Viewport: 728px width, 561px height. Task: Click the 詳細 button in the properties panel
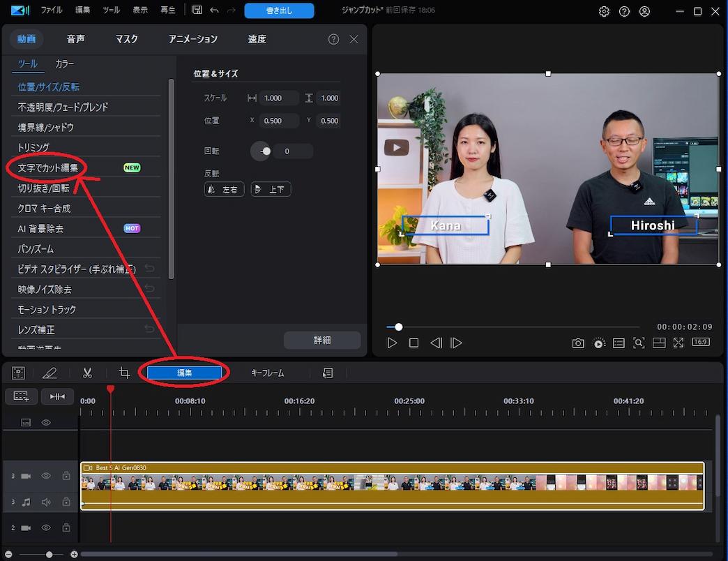point(322,340)
